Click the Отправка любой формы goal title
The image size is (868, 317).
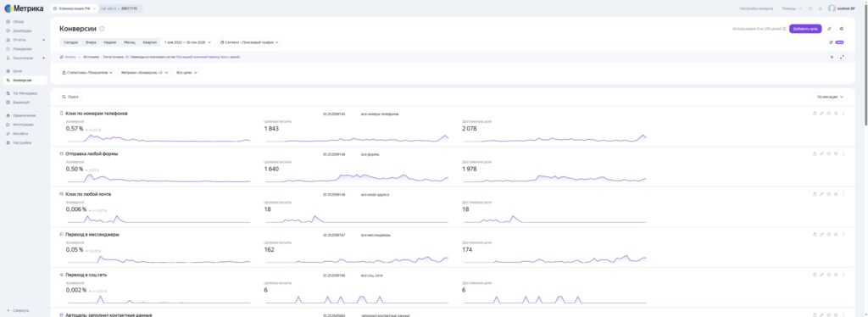pyautogui.click(x=92, y=153)
